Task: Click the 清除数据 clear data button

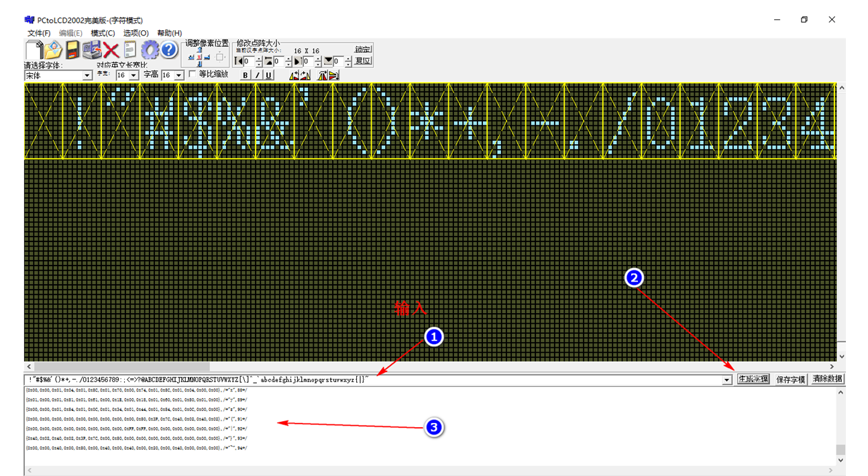Action: (827, 379)
